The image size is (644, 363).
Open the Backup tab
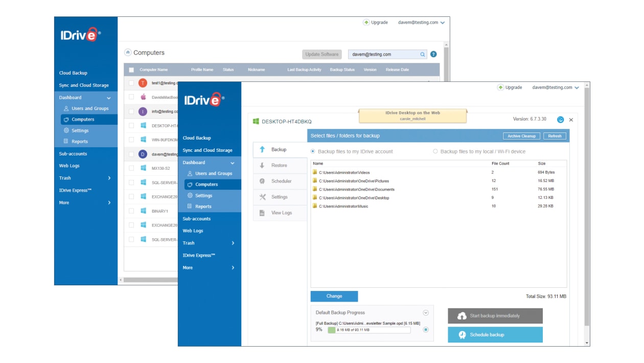click(x=280, y=150)
